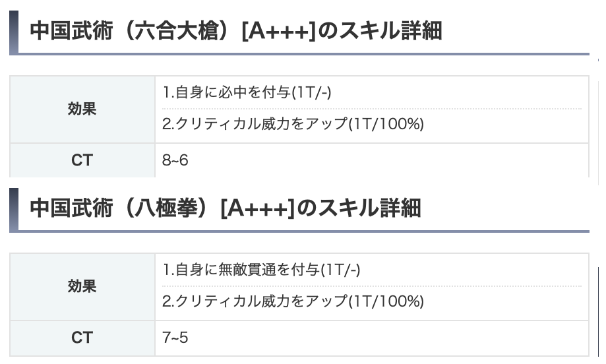Click the CT label in 六合大槍 table
This screenshot has width=606, height=364.
pos(82,160)
